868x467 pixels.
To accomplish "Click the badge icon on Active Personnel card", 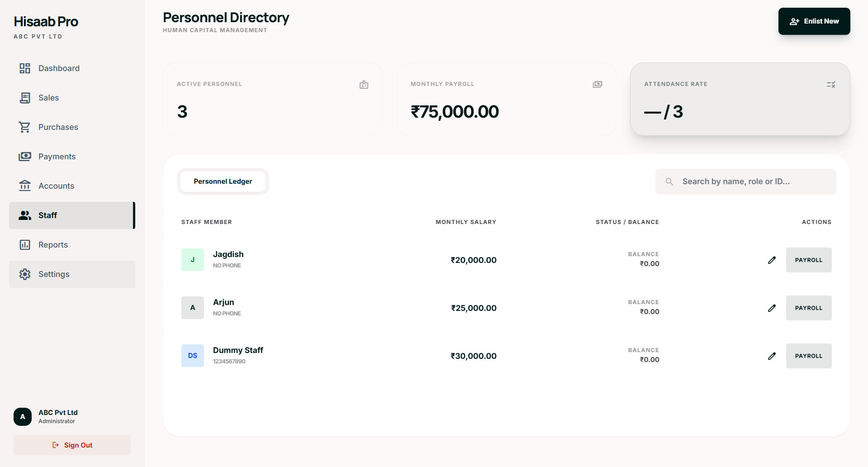I will pyautogui.click(x=364, y=85).
